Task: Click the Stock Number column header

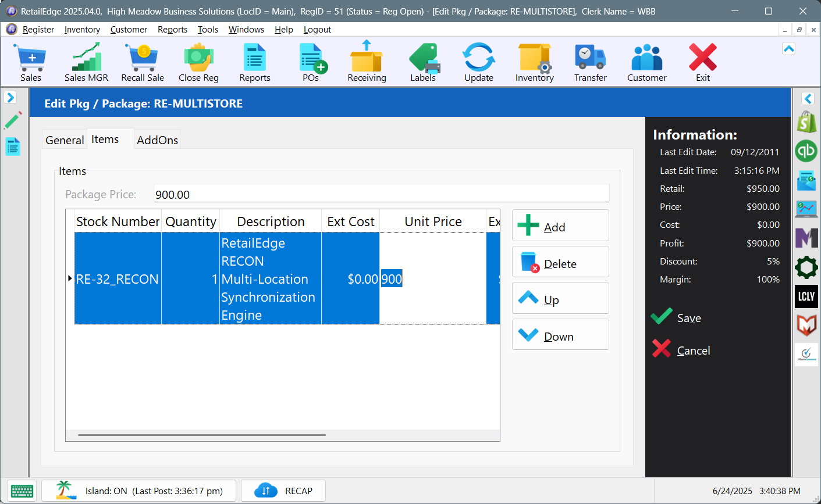Action: pos(118,221)
